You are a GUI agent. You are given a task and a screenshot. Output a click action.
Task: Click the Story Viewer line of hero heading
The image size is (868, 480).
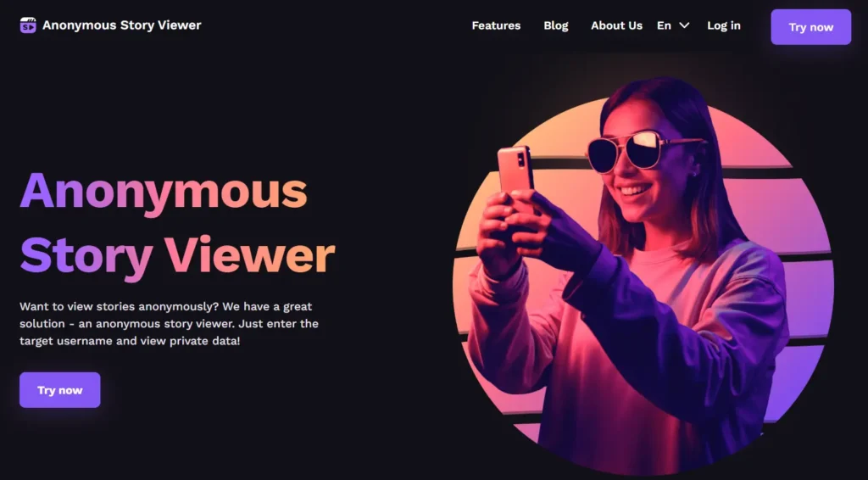point(177,256)
